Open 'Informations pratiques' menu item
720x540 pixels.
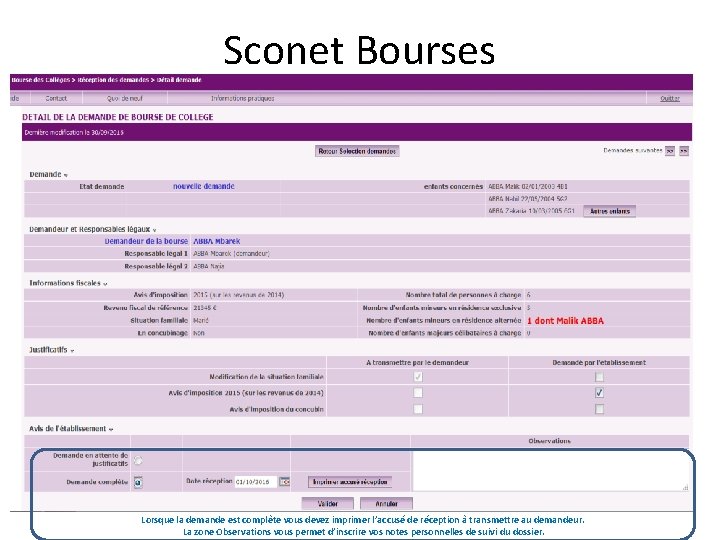click(x=242, y=98)
